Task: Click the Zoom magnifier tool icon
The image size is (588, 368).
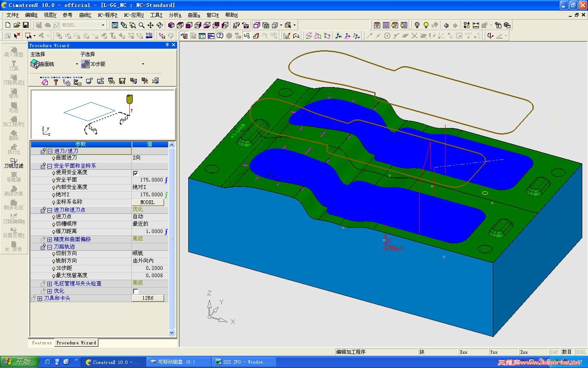Action: coord(142,25)
